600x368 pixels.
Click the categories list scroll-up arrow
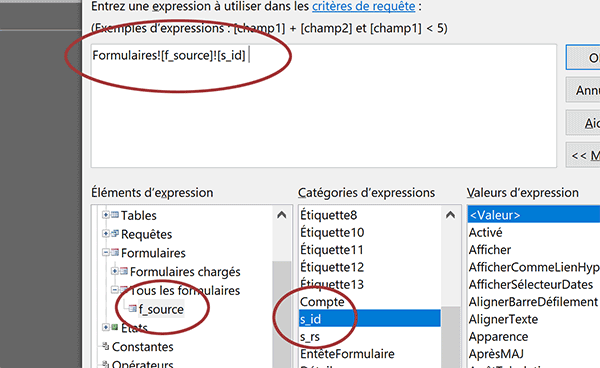(x=451, y=215)
